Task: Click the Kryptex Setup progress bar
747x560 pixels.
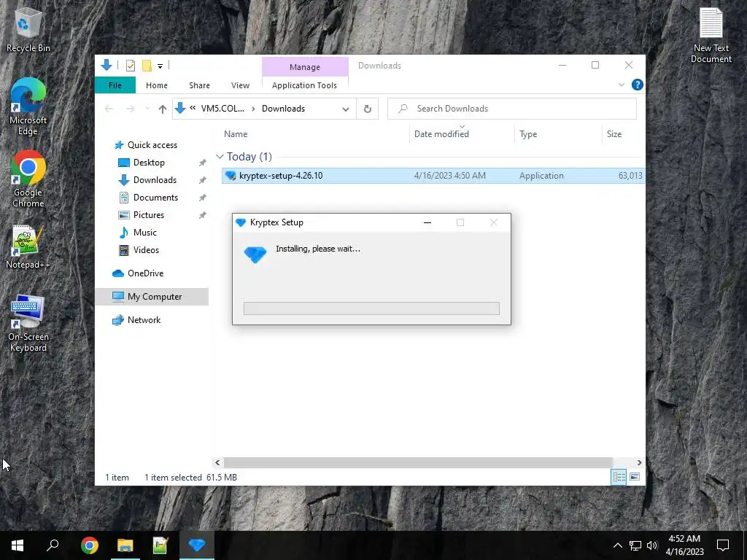Action: click(371, 308)
